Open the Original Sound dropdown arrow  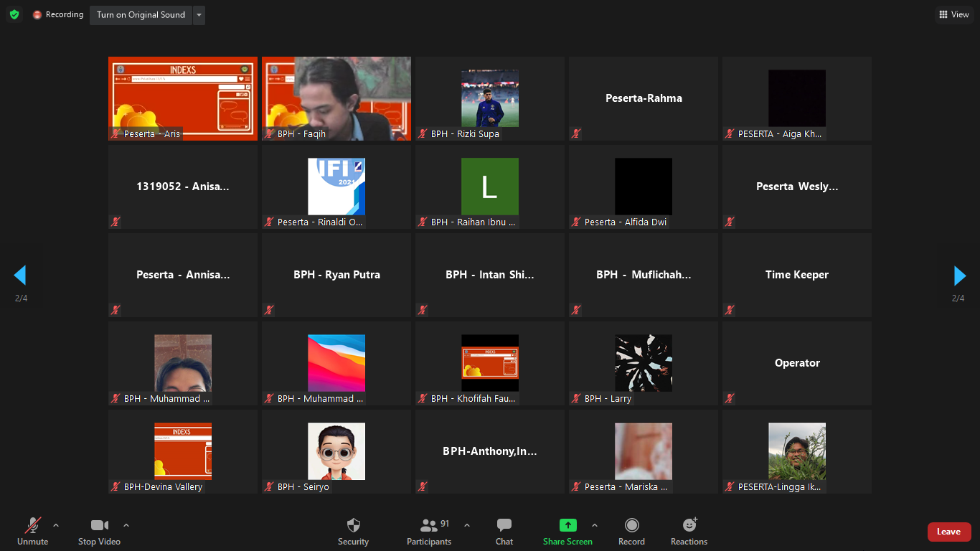click(x=199, y=14)
